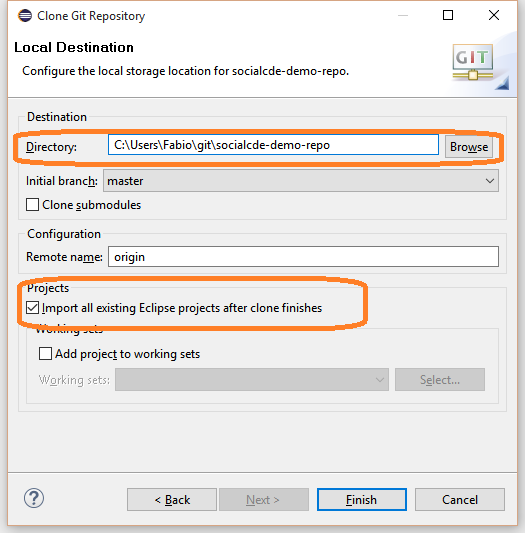Click the 'Configure the local storage location' description
Image resolution: width=525 pixels, height=533 pixels.
185,71
